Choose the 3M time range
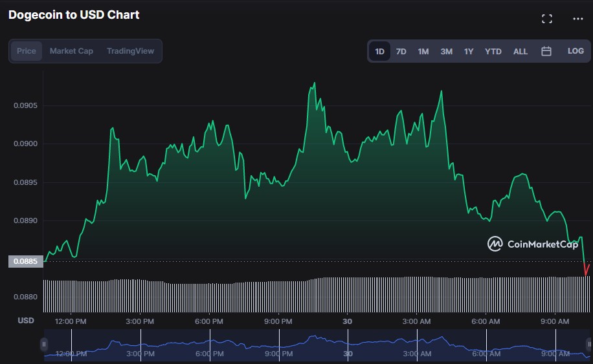The height and width of the screenshot is (364, 593). [447, 51]
